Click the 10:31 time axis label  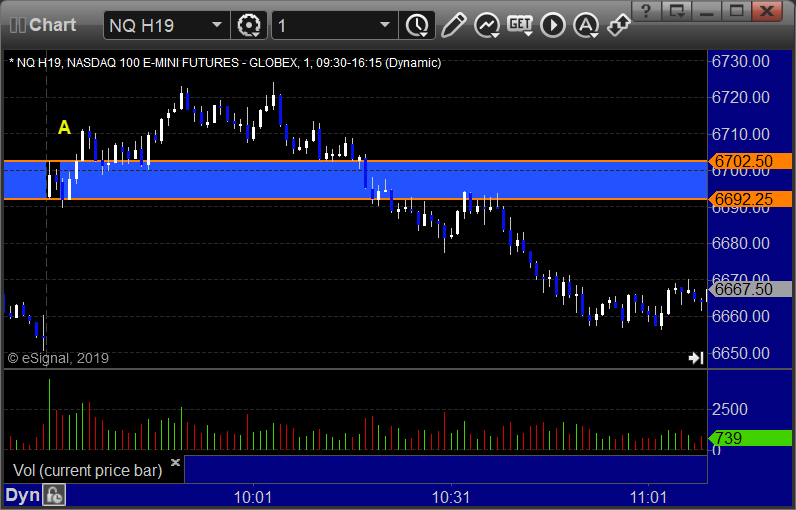click(451, 497)
